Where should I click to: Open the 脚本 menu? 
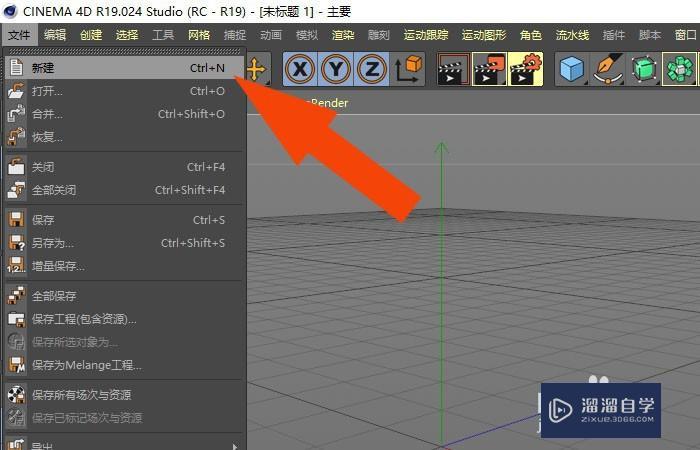(650, 35)
